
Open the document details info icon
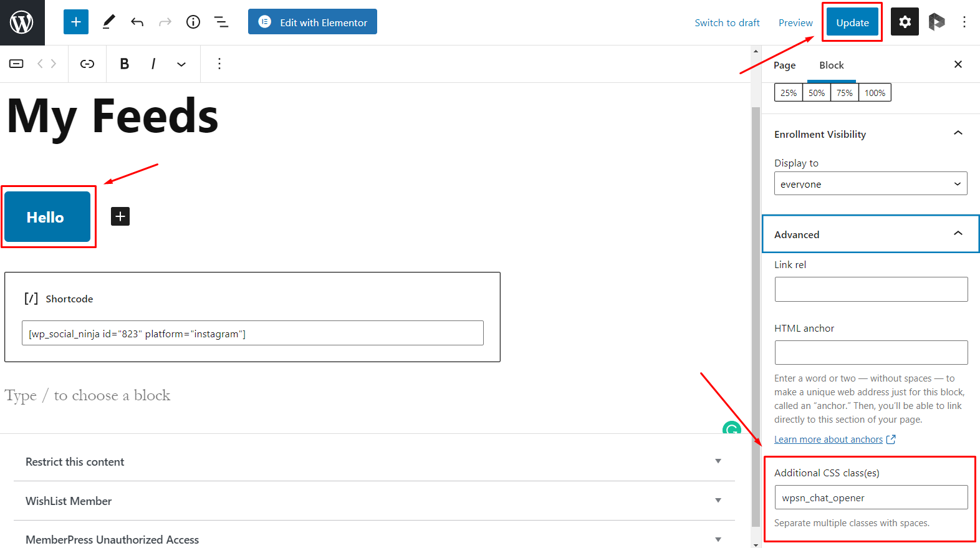pos(193,22)
